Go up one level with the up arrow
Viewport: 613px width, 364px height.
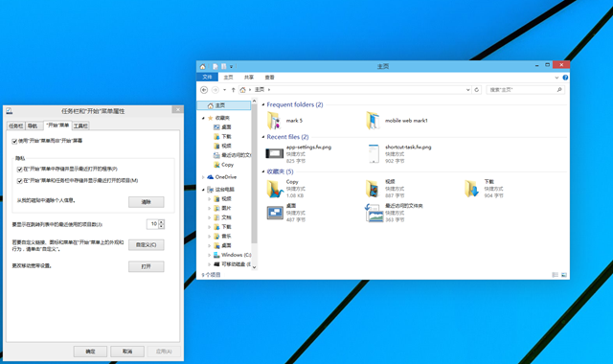(x=234, y=90)
